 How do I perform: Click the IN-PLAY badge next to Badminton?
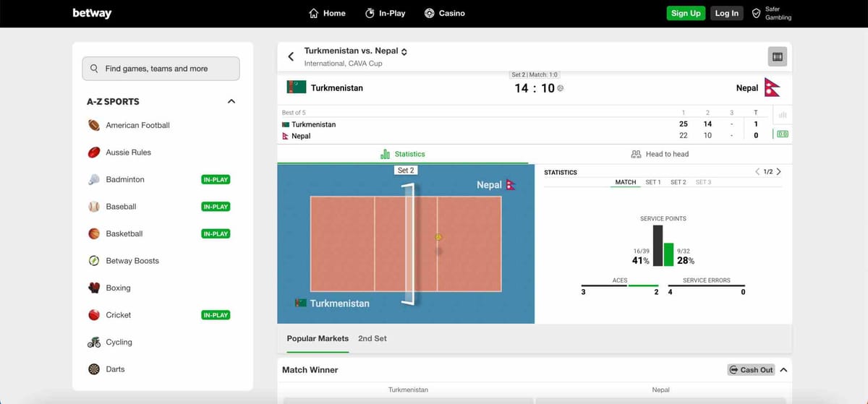click(216, 179)
